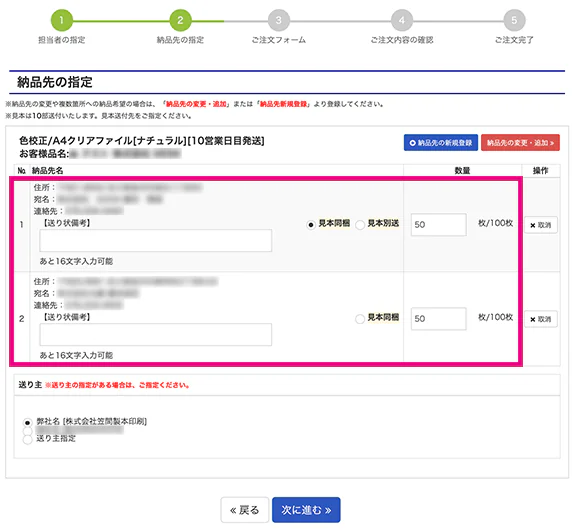
Task: Click quantity field of row 1
Action: click(x=439, y=224)
